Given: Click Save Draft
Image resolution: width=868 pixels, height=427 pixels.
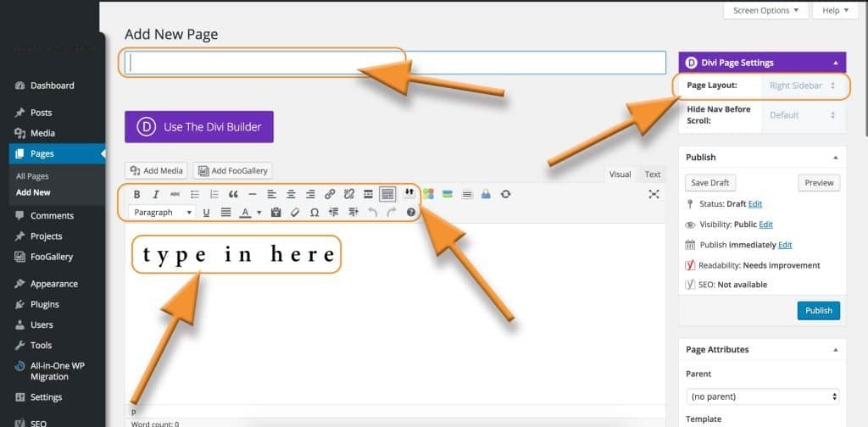Looking at the screenshot, I should (x=710, y=183).
